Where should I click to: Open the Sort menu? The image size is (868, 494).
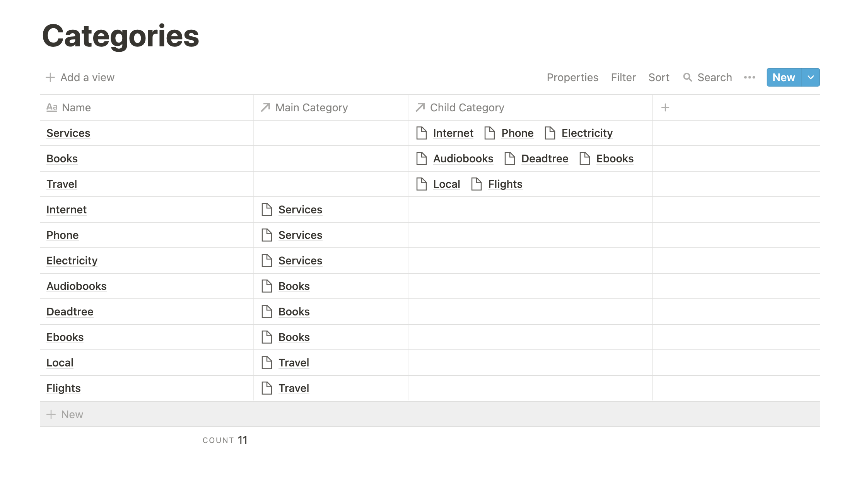click(659, 77)
